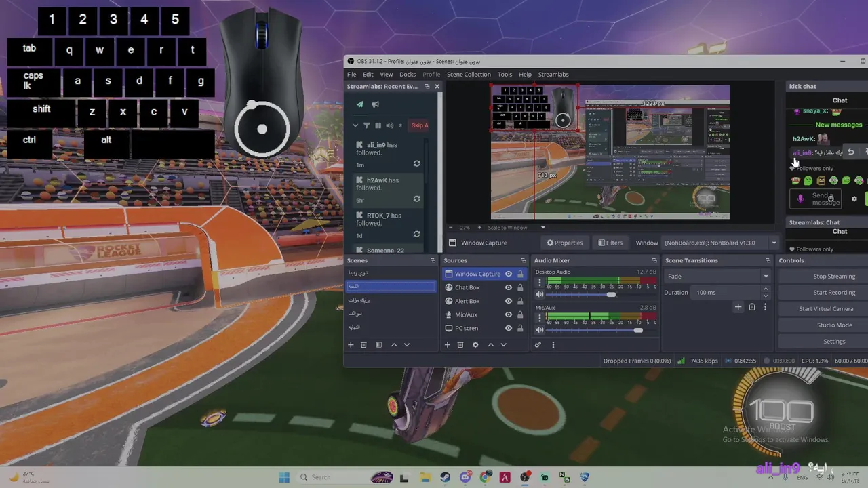Skip the current alert
The height and width of the screenshot is (488, 868).
tap(420, 125)
